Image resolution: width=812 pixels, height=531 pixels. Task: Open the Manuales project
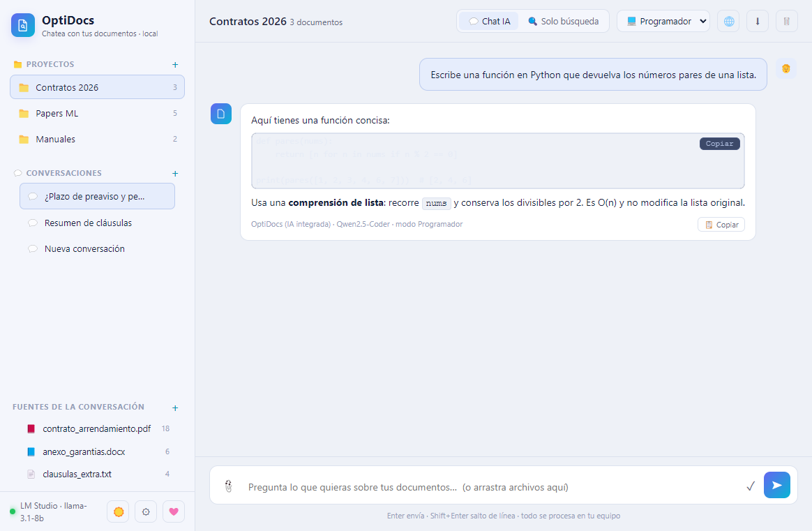pos(98,139)
